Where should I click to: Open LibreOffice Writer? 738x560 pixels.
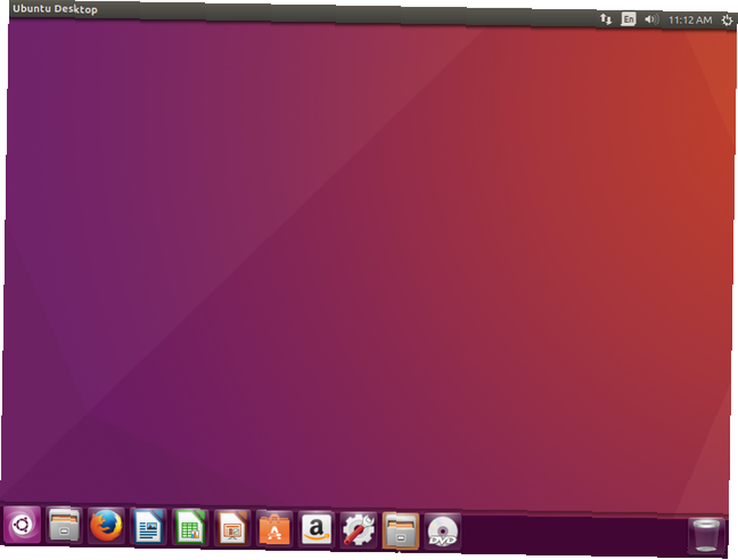point(148,527)
